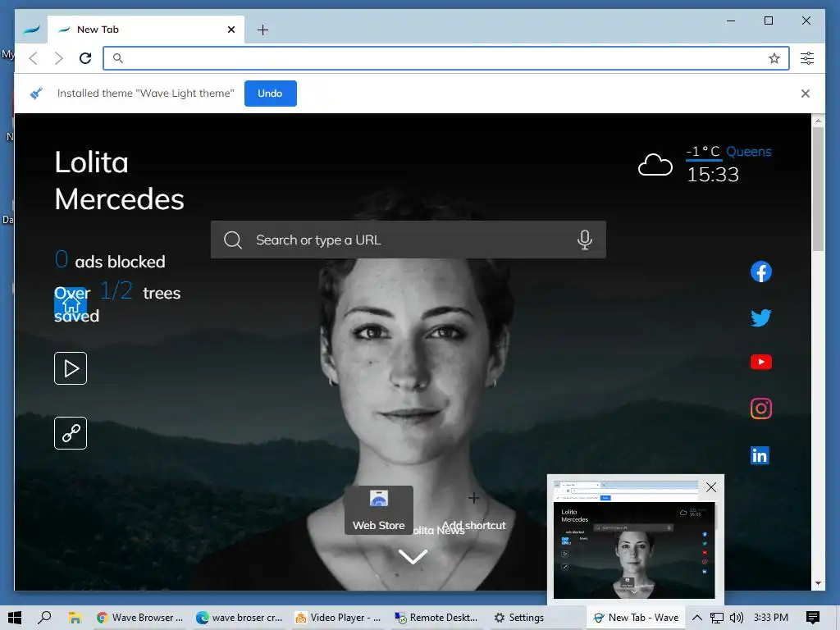The width and height of the screenshot is (840, 630).
Task: Open File Explorer from taskbar
Action: click(75, 618)
